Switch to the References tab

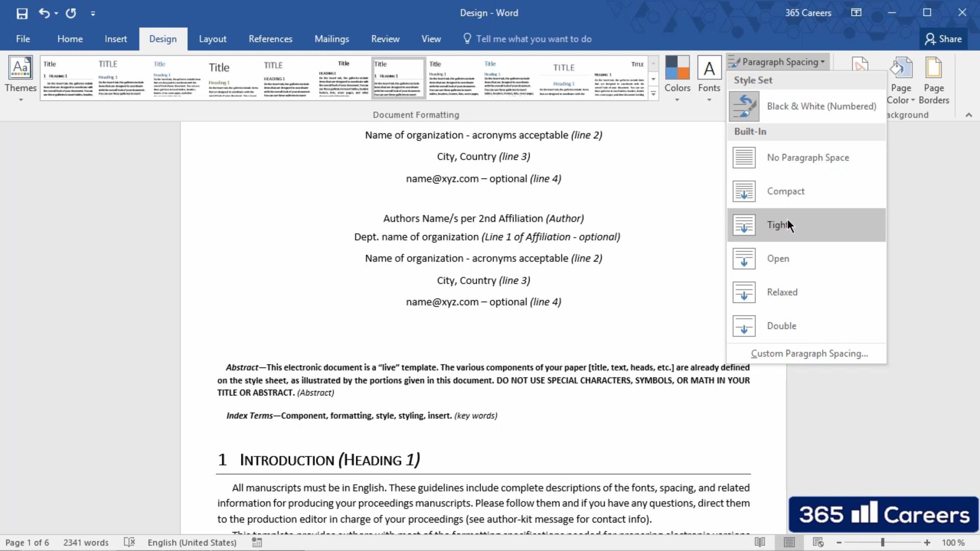[271, 38]
